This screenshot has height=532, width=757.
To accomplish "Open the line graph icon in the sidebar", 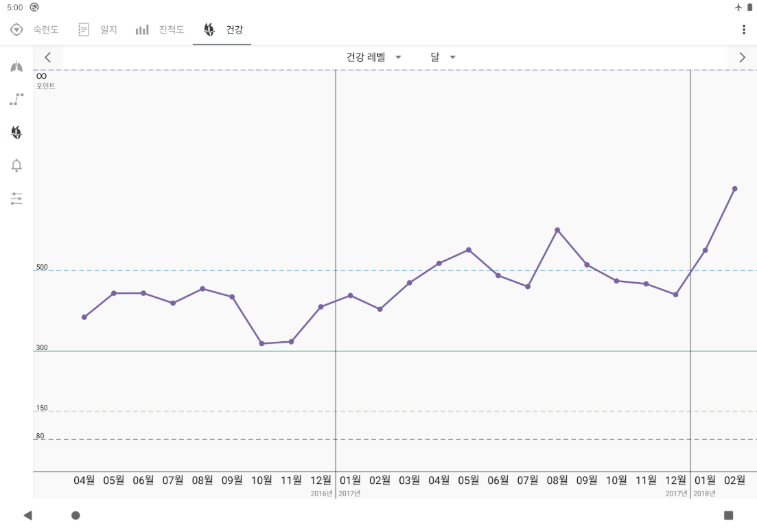I will tap(16, 99).
